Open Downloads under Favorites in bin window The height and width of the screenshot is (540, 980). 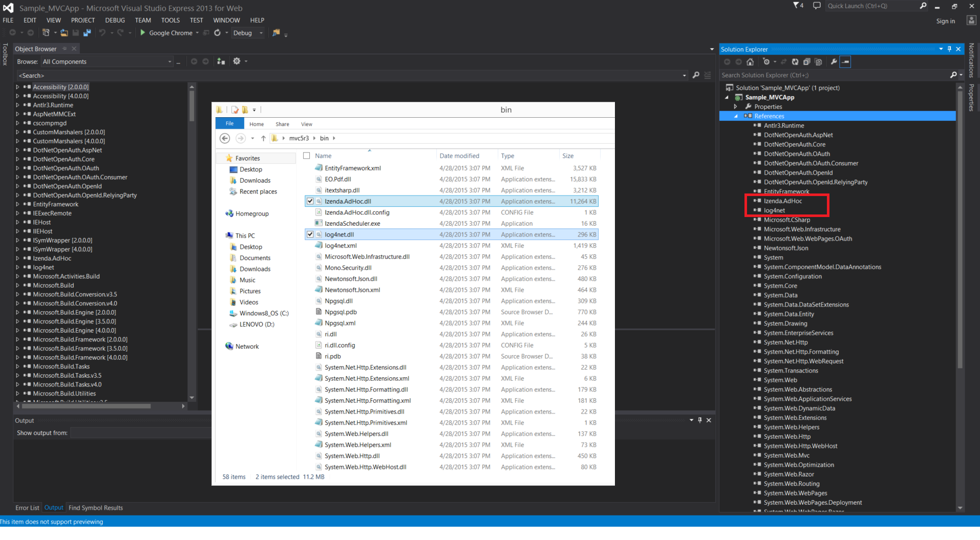pyautogui.click(x=255, y=181)
